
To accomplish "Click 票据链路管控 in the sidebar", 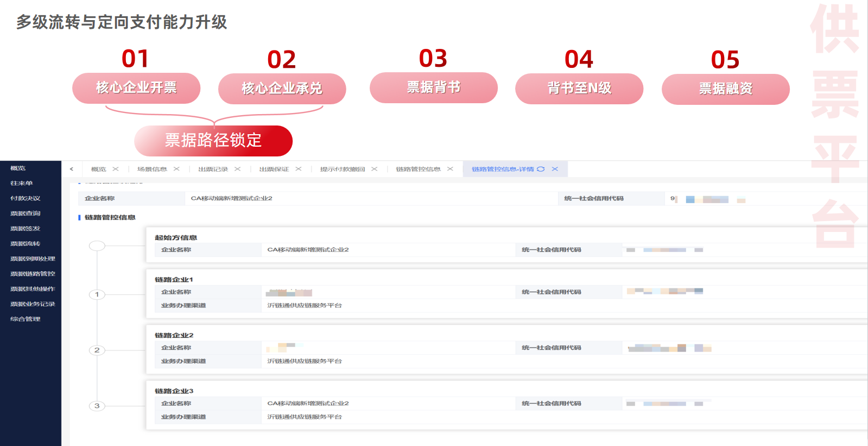I will [33, 274].
